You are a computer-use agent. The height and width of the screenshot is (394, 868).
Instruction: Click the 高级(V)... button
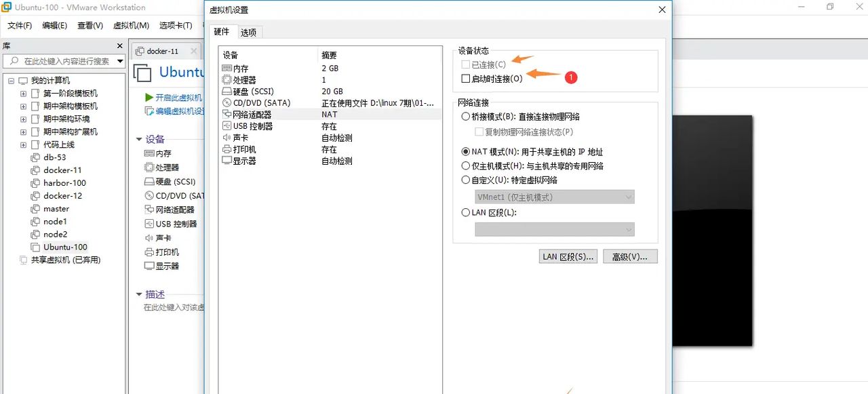click(630, 256)
